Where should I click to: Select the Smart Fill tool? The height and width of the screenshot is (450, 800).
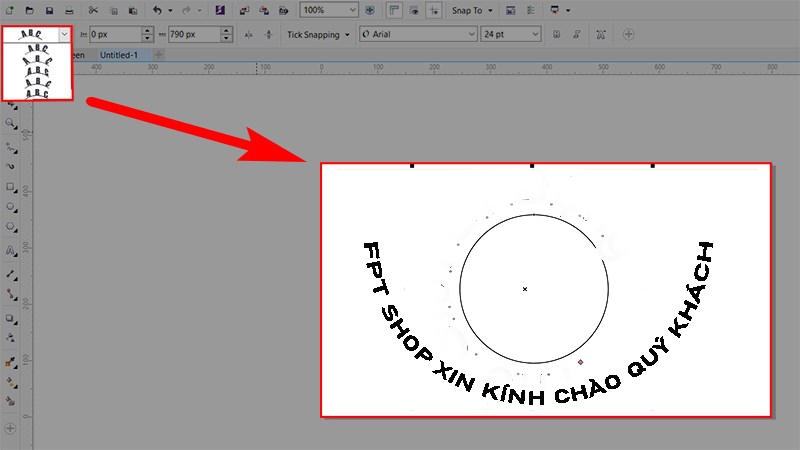10,402
